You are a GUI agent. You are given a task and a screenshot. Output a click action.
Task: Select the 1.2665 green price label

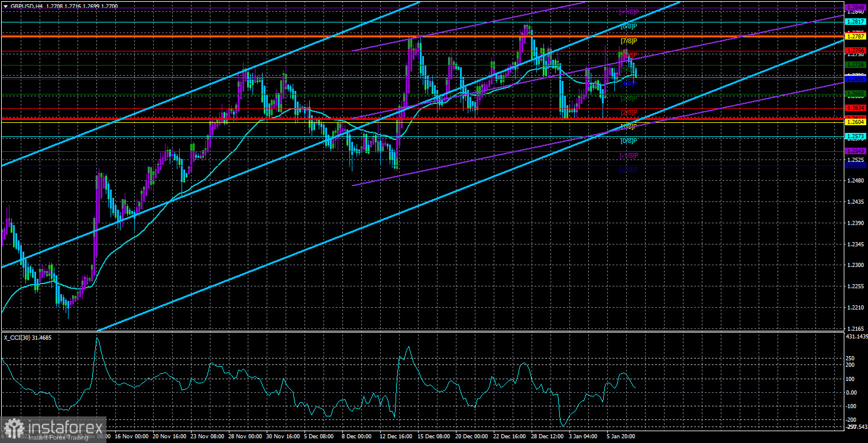[x=856, y=94]
